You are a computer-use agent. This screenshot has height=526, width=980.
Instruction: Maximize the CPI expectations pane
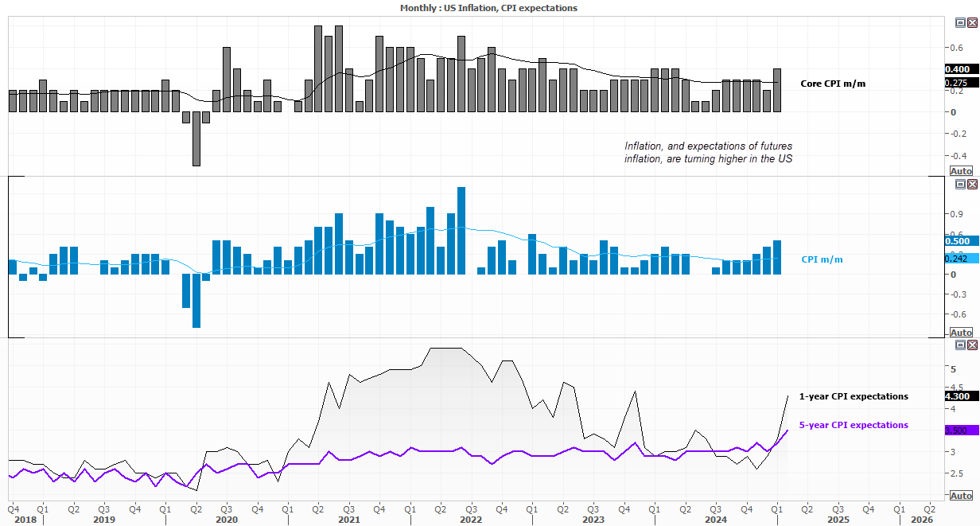click(x=960, y=345)
